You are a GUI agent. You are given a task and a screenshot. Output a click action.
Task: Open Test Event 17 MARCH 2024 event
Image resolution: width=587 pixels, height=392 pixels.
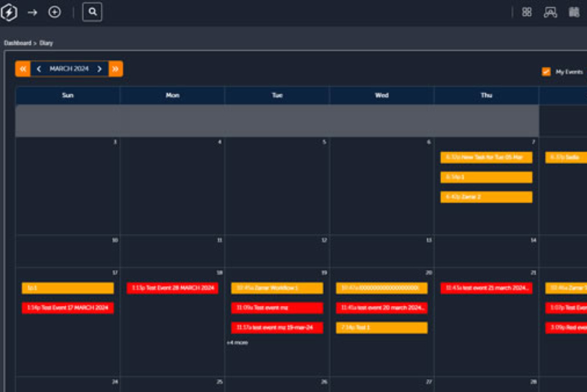[x=68, y=308]
